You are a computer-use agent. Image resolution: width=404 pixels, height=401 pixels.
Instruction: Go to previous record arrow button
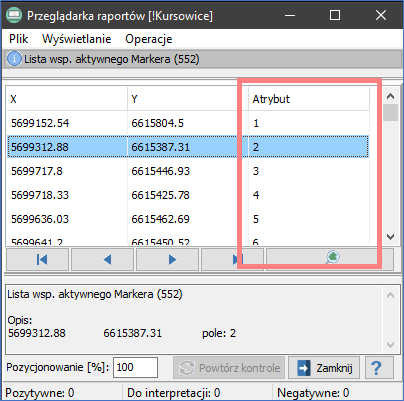tap(102, 259)
